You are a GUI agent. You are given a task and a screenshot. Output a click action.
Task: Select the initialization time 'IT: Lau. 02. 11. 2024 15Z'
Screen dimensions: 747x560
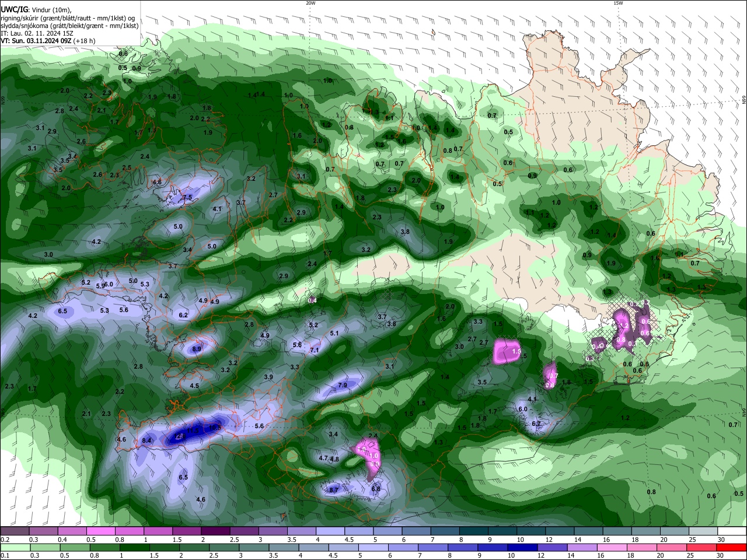coord(36,33)
